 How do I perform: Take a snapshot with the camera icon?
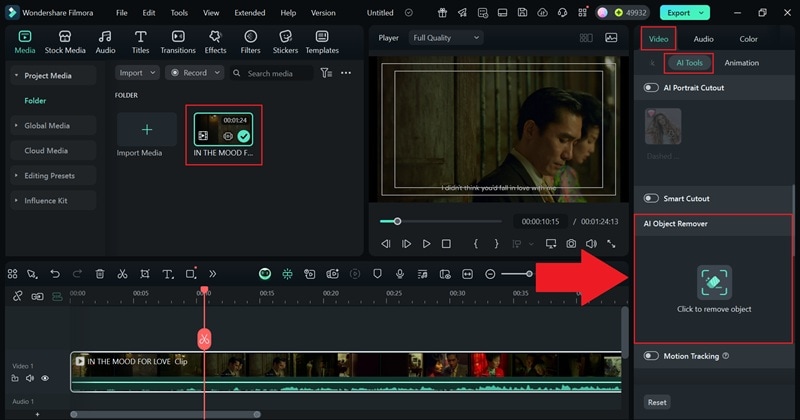571,244
